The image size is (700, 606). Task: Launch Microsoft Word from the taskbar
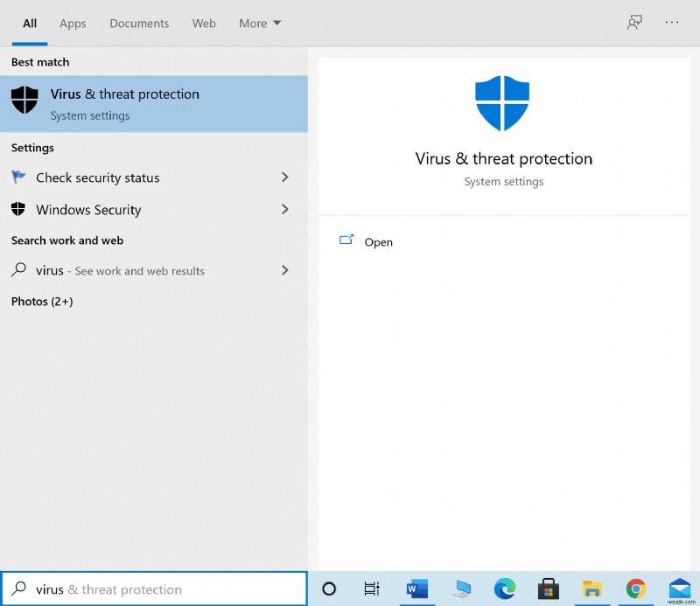(416, 589)
